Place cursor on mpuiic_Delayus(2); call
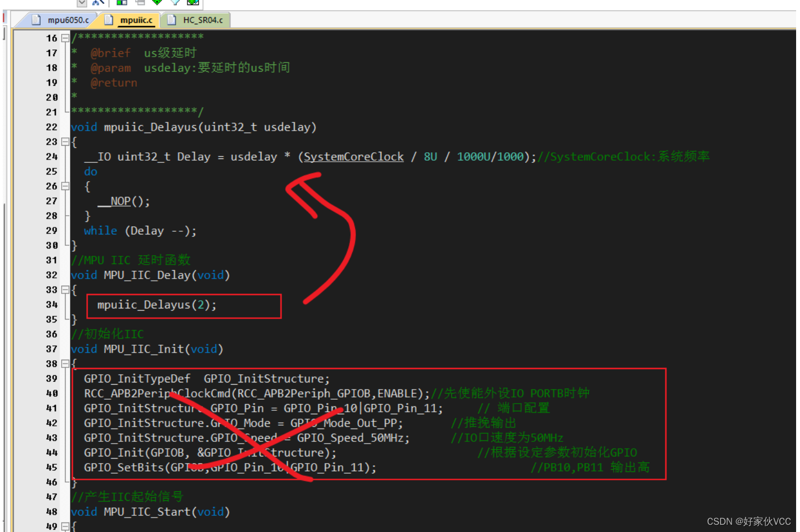This screenshot has height=532, width=800. point(157,305)
